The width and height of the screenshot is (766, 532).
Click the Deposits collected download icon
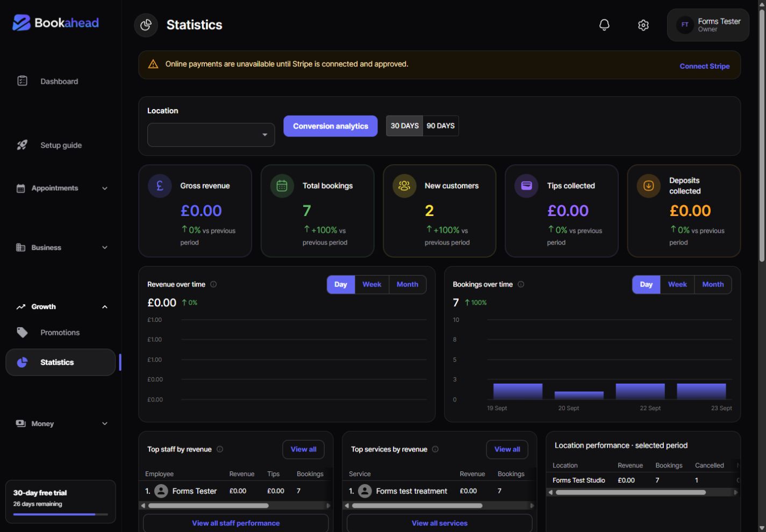649,186
